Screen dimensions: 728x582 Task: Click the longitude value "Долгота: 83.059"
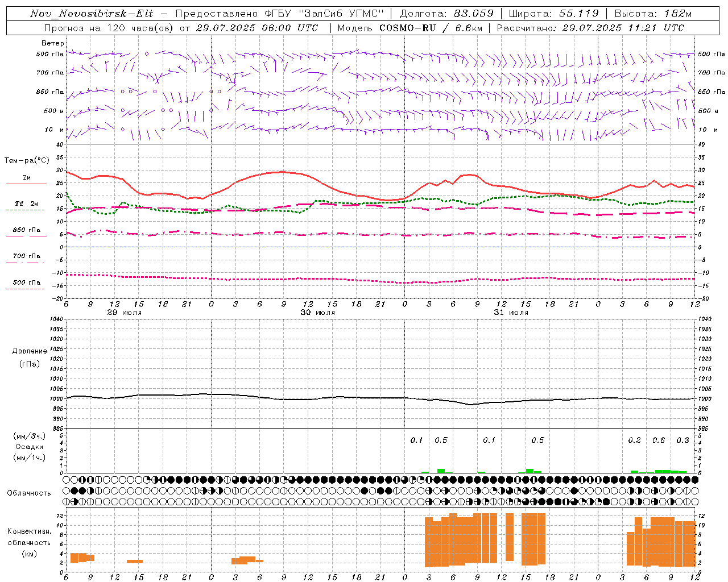(446, 14)
